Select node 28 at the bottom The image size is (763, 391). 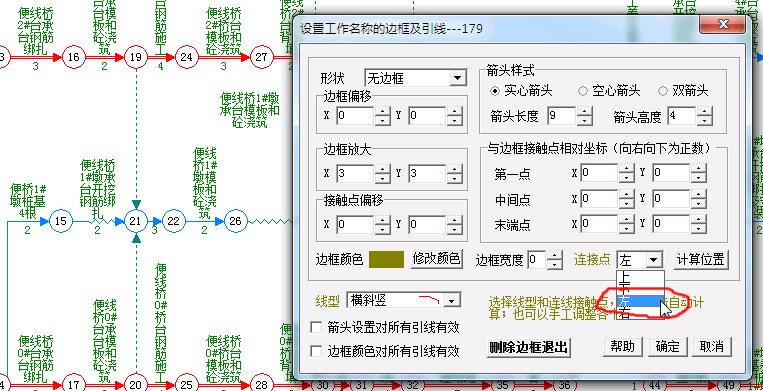pos(262,385)
